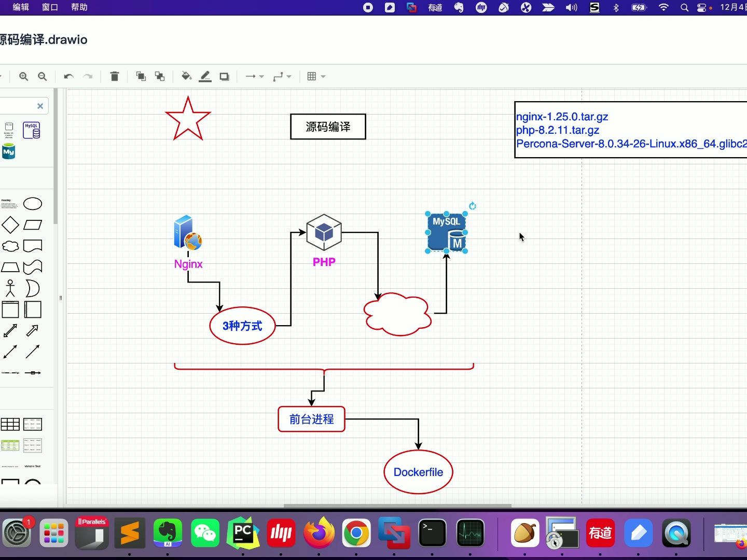Select the 前台进程 rounded box
This screenshot has height=560, width=747.
(311, 419)
